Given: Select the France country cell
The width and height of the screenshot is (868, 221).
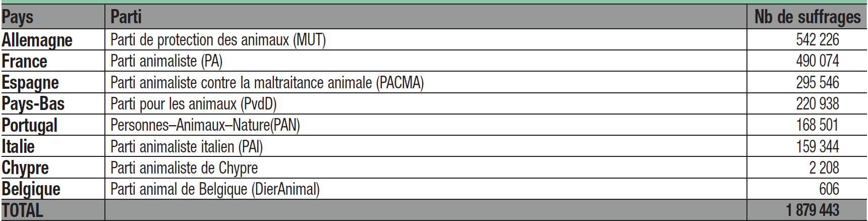Looking at the screenshot, I should pos(25,61).
